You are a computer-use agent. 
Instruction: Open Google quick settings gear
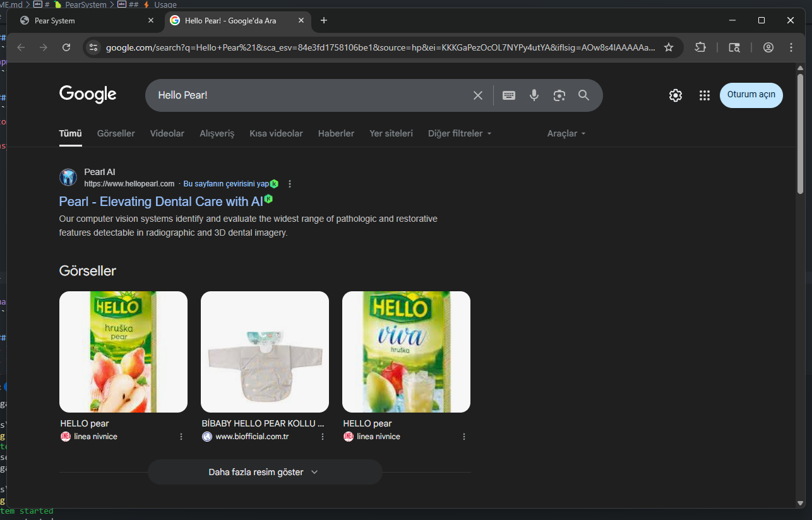676,95
